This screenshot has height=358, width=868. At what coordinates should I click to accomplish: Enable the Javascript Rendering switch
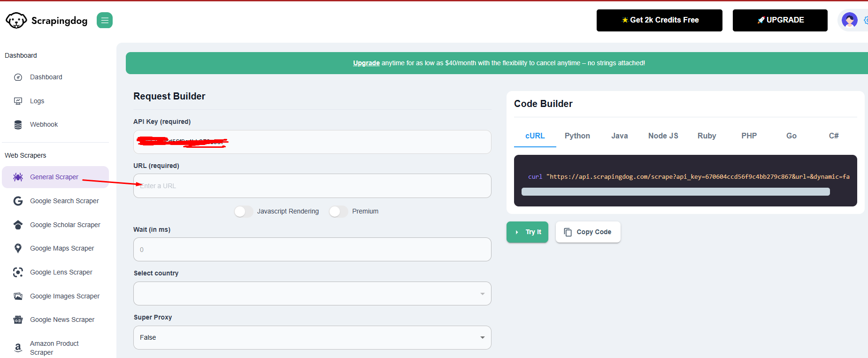point(244,212)
